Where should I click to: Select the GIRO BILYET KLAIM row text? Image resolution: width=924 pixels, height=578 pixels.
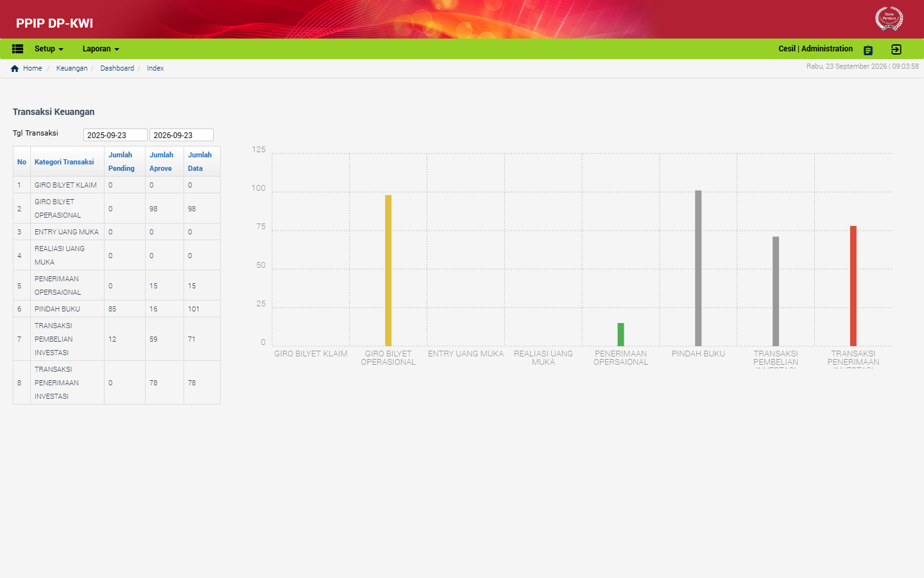click(65, 185)
